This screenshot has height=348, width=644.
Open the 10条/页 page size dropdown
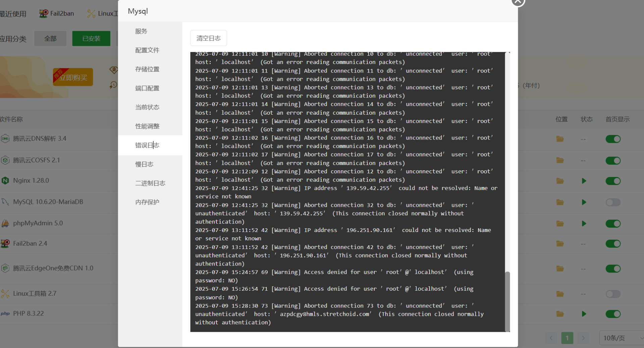(622, 338)
